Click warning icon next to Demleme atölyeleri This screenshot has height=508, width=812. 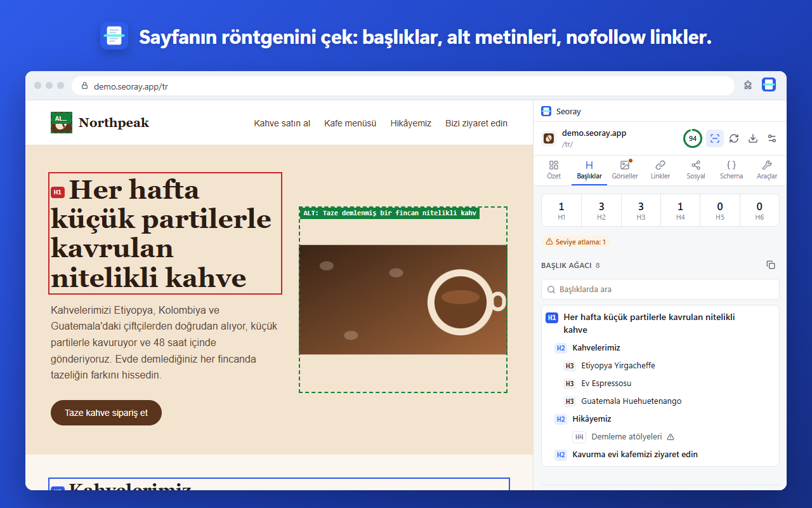[x=671, y=437]
